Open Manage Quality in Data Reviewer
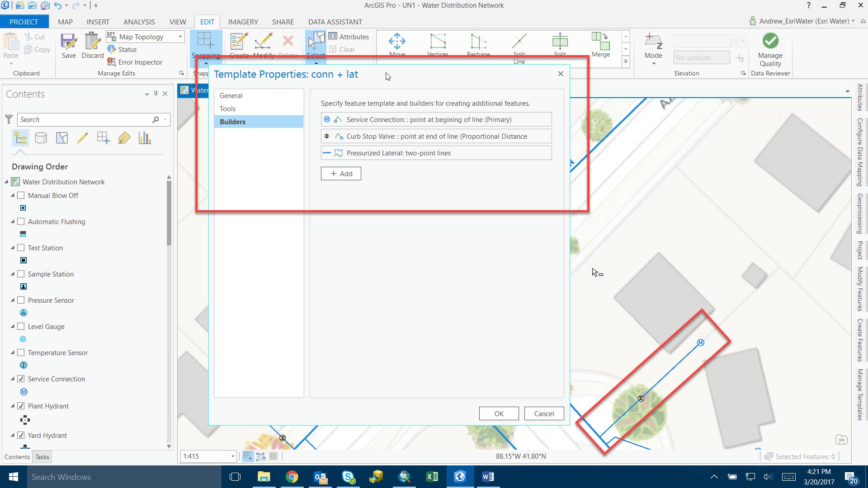Screen dimensions: 868x488 tap(770, 50)
